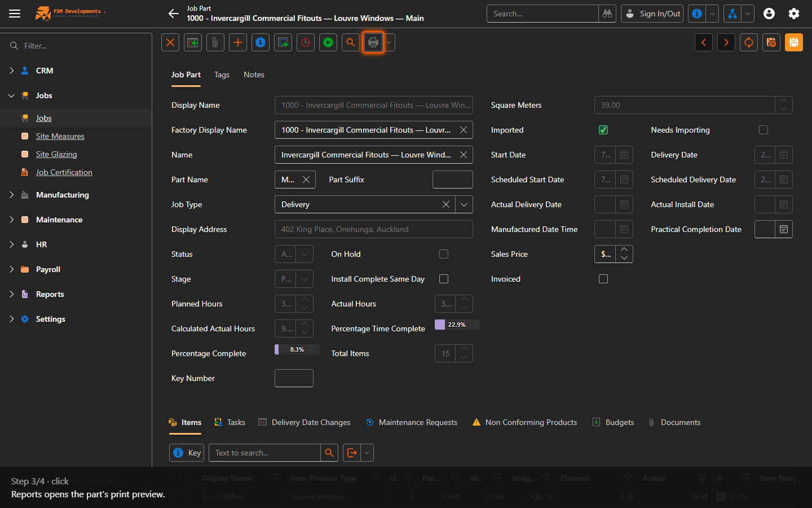Switch to the Notes tab
This screenshot has height=508, width=812.
[x=254, y=75]
